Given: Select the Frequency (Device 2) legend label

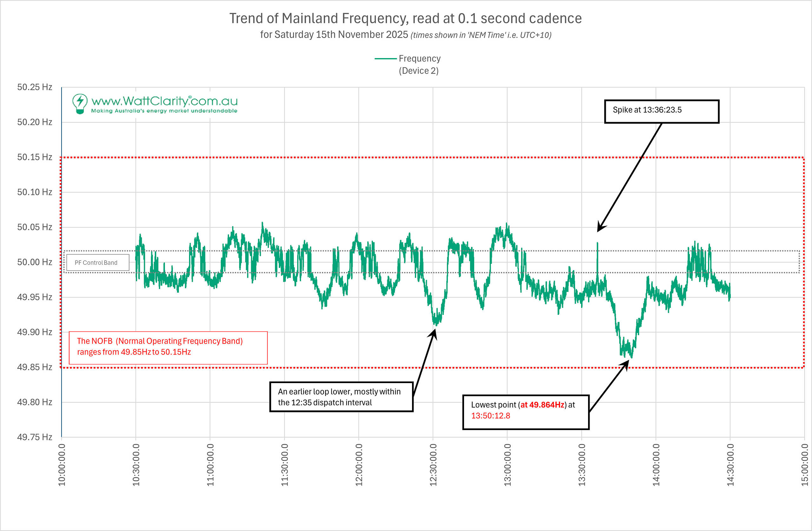Looking at the screenshot, I should [419, 64].
